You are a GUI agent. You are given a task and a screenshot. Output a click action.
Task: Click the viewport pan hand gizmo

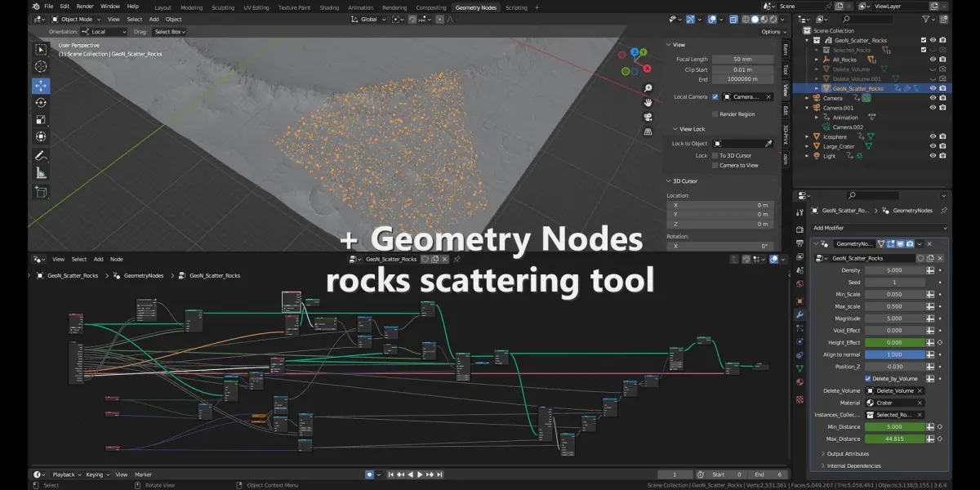[648, 102]
